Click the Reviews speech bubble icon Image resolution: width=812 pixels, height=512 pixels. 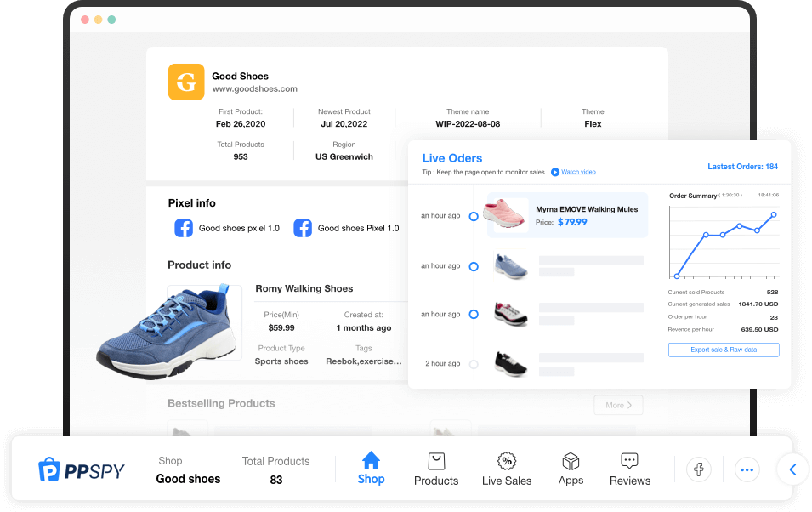pyautogui.click(x=629, y=461)
